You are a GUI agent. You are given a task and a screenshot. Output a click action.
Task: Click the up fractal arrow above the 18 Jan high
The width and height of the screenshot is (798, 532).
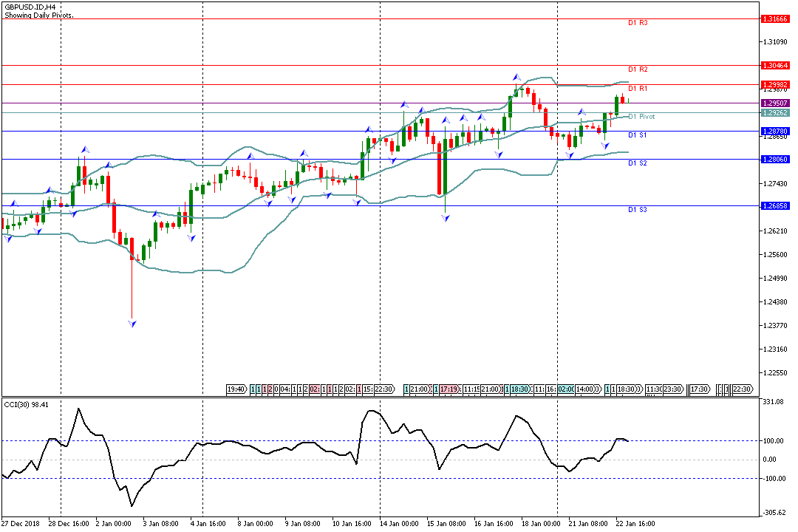pos(517,77)
